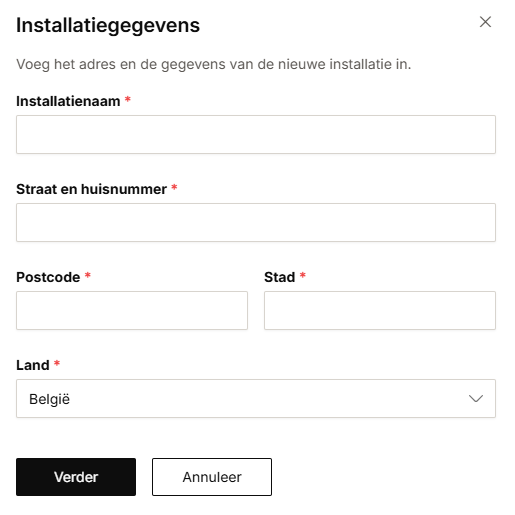The height and width of the screenshot is (515, 515).
Task: Click the 'Voeg het adres' description text
Action: [x=214, y=64]
